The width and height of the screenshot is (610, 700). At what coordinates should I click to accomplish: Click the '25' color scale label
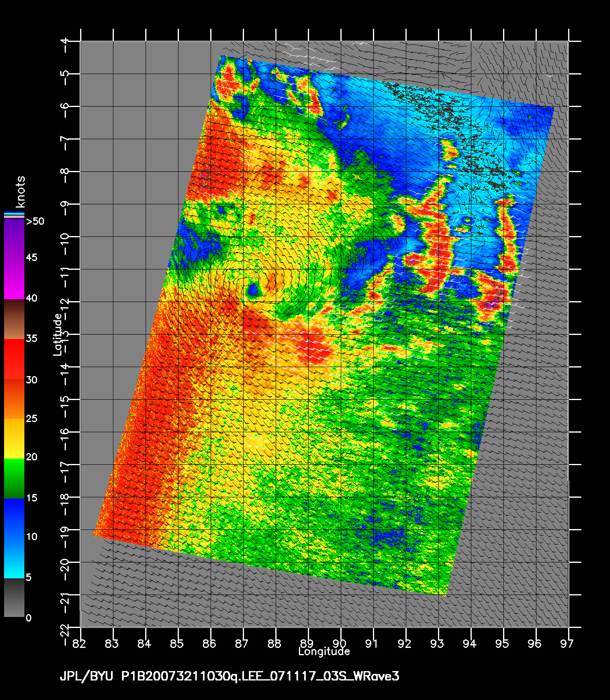pos(32,419)
